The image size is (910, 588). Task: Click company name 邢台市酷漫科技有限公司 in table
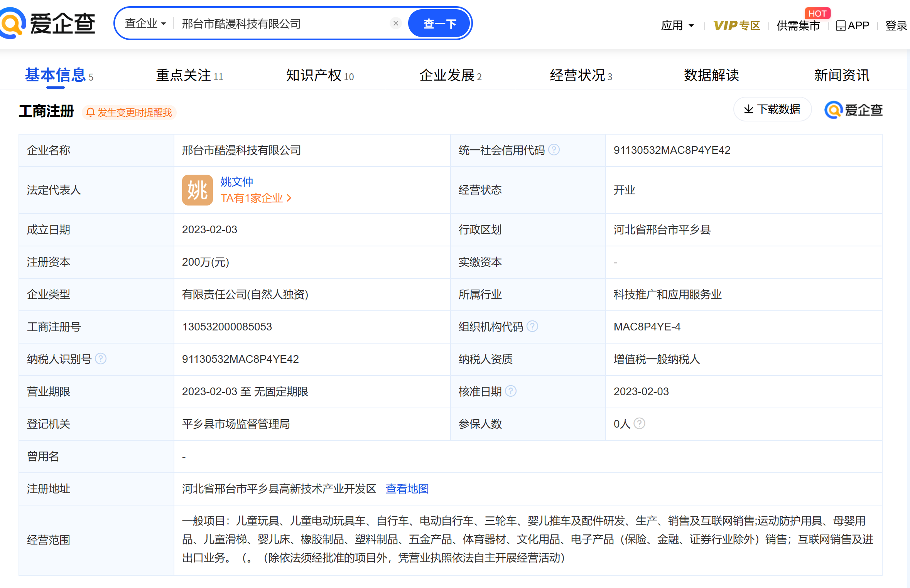(241, 150)
